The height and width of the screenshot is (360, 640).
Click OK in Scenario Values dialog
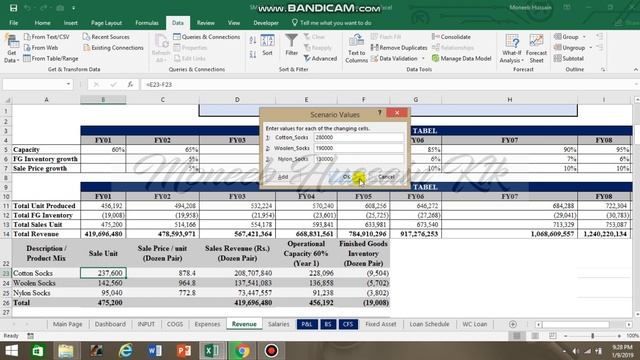pos(346,177)
